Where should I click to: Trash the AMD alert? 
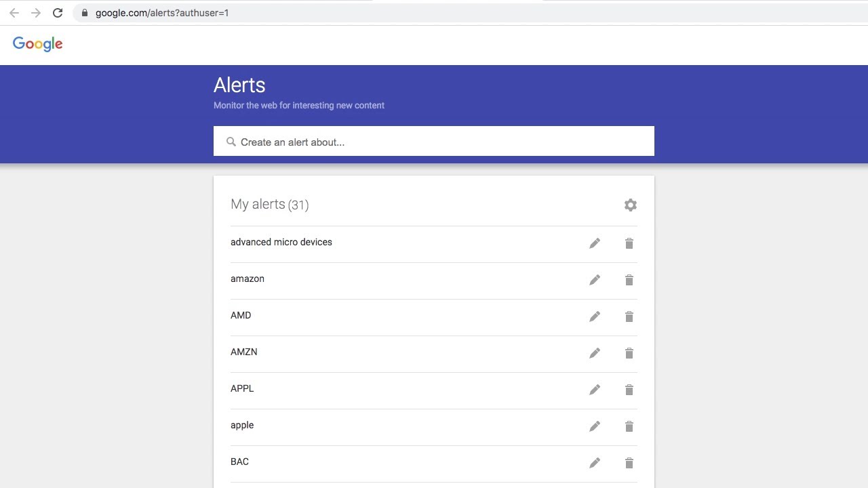pyautogui.click(x=629, y=317)
